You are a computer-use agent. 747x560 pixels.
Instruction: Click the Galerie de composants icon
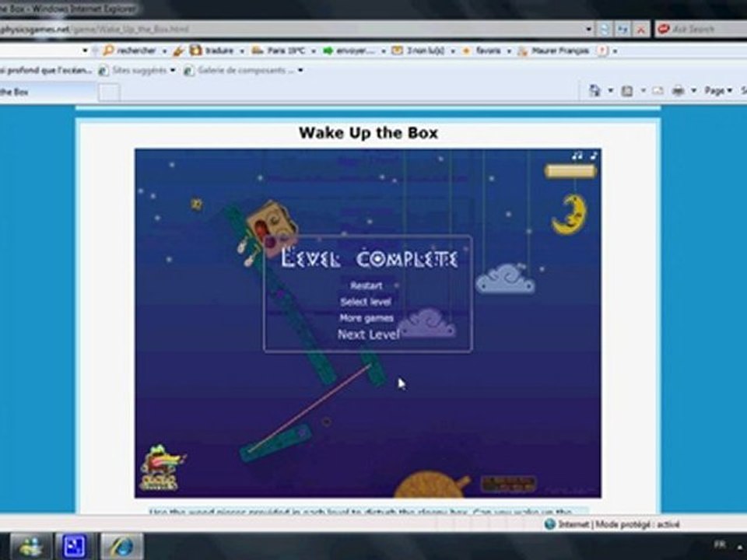click(188, 71)
